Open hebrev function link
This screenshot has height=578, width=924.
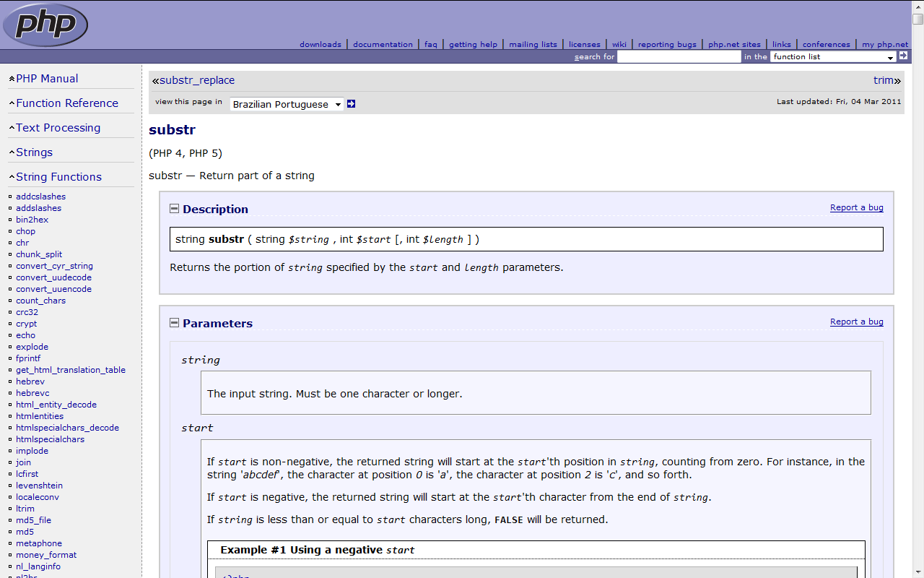30,381
